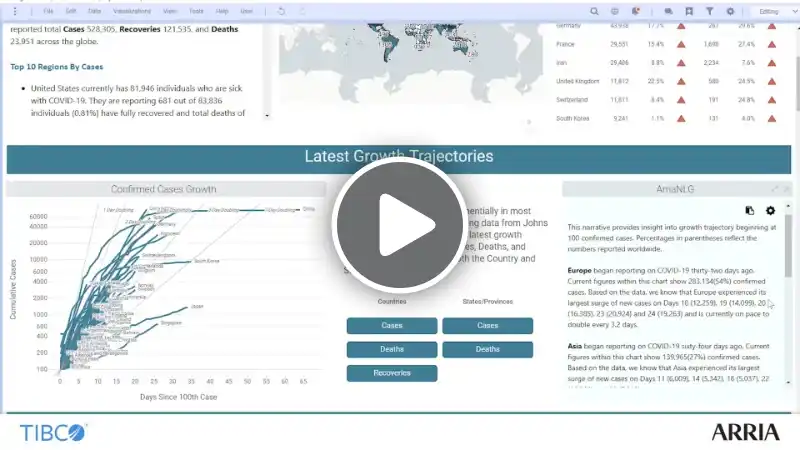Click the summary text panel scroll-down arrow
Viewport: 800px width, 450px height.
tap(267, 116)
